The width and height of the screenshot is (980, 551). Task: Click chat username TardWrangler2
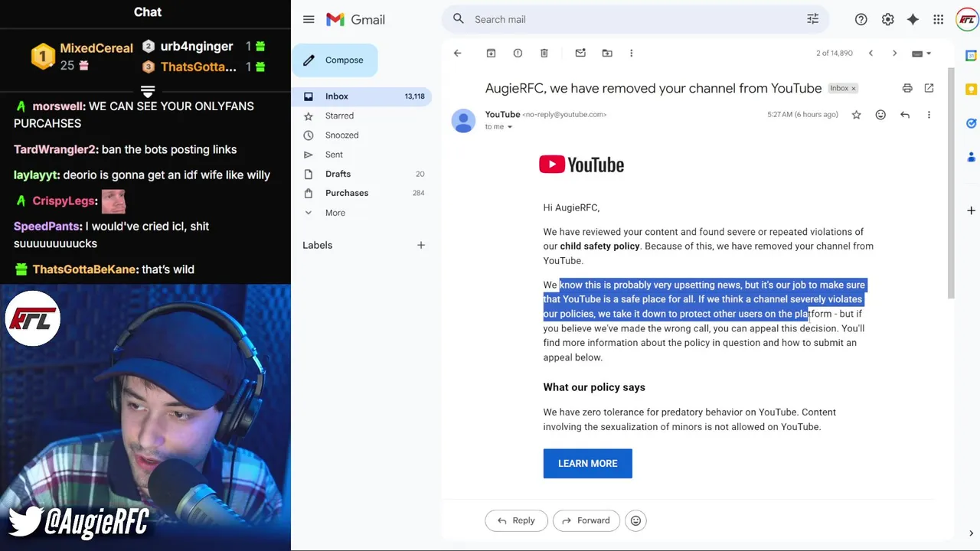[x=56, y=149]
